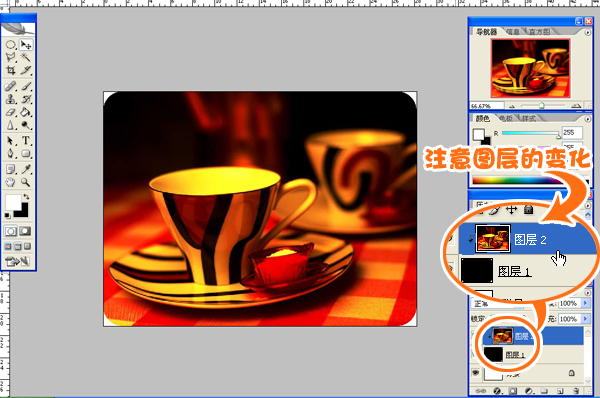
Task: Select the Elliptical Marquee tool
Action: (11, 45)
